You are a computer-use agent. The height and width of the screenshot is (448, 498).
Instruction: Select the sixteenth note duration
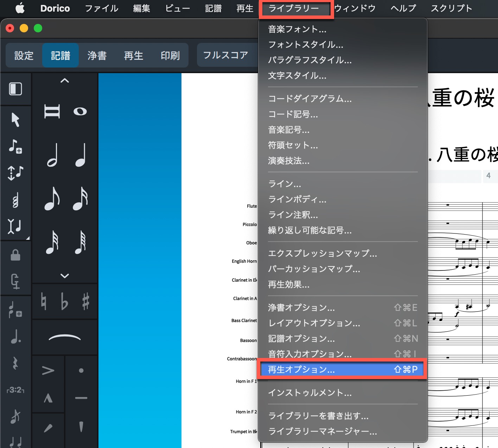coord(80,198)
